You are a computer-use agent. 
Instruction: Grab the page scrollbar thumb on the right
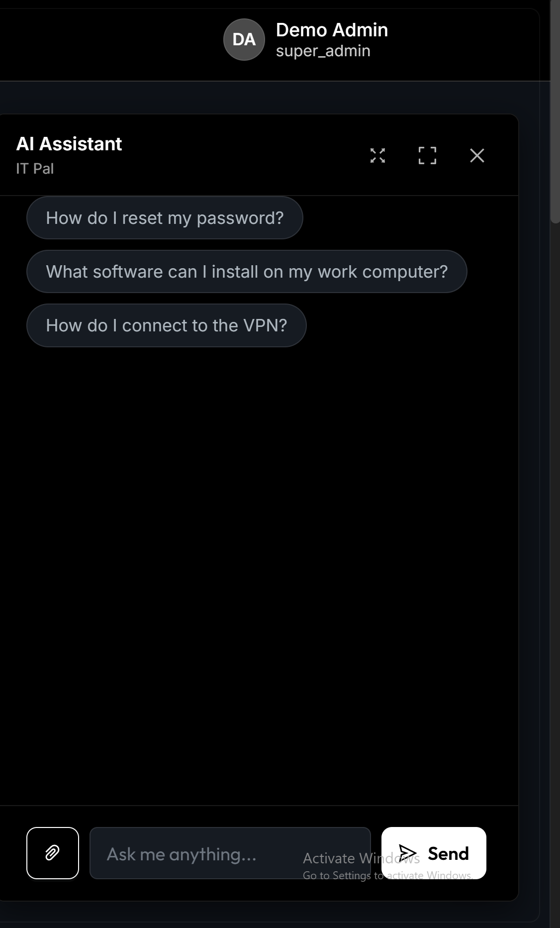pos(555,109)
